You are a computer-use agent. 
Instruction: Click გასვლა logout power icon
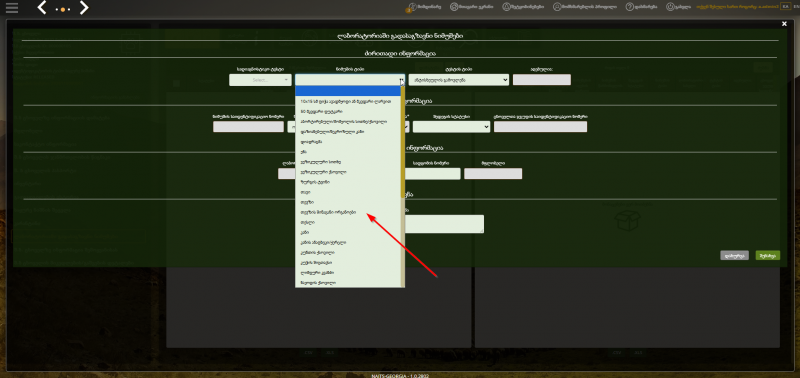pyautogui.click(x=670, y=7)
